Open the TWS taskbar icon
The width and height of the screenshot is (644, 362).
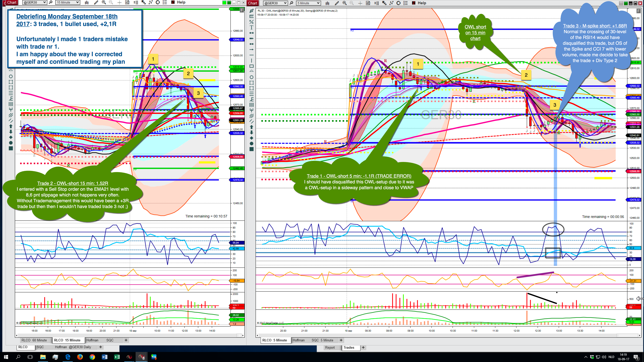pos(154,357)
